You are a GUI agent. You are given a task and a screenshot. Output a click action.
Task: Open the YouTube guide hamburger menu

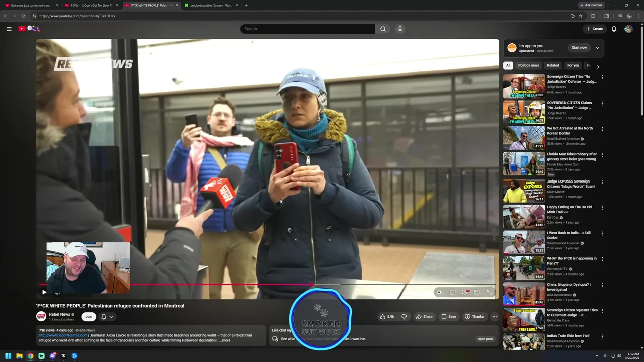(x=9, y=29)
